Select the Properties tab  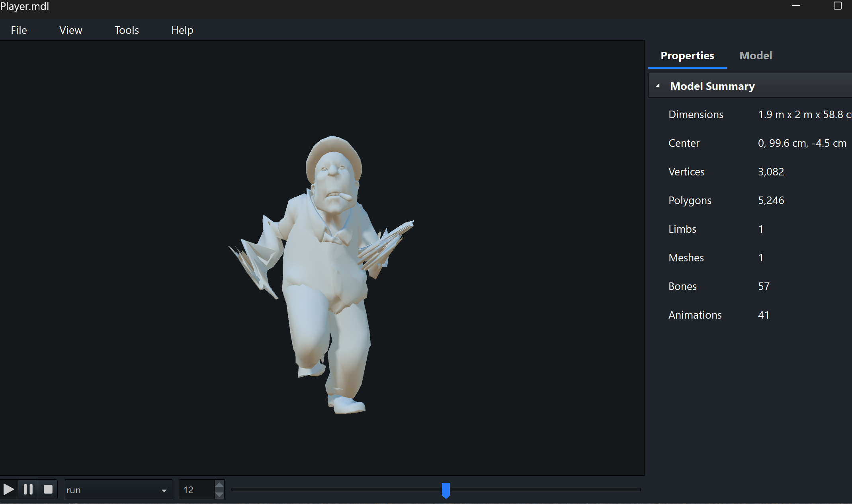[x=687, y=56]
